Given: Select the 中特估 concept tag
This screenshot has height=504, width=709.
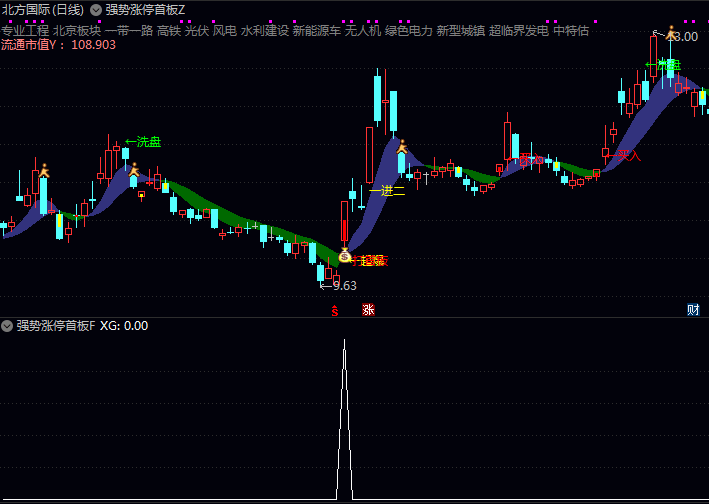Looking at the screenshot, I should (571, 31).
